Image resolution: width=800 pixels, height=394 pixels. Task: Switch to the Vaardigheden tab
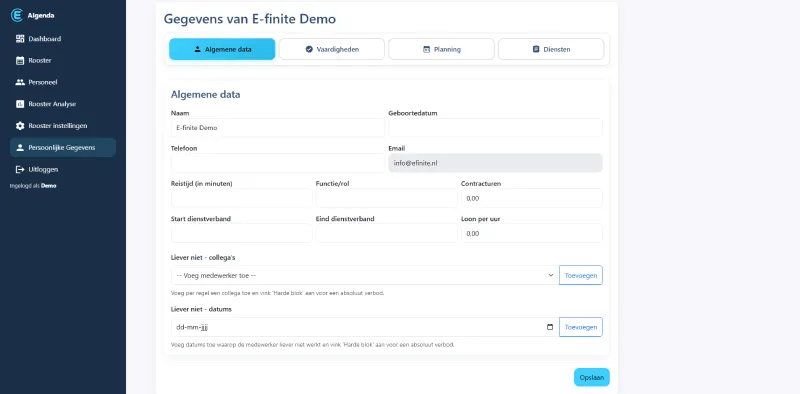coord(332,50)
